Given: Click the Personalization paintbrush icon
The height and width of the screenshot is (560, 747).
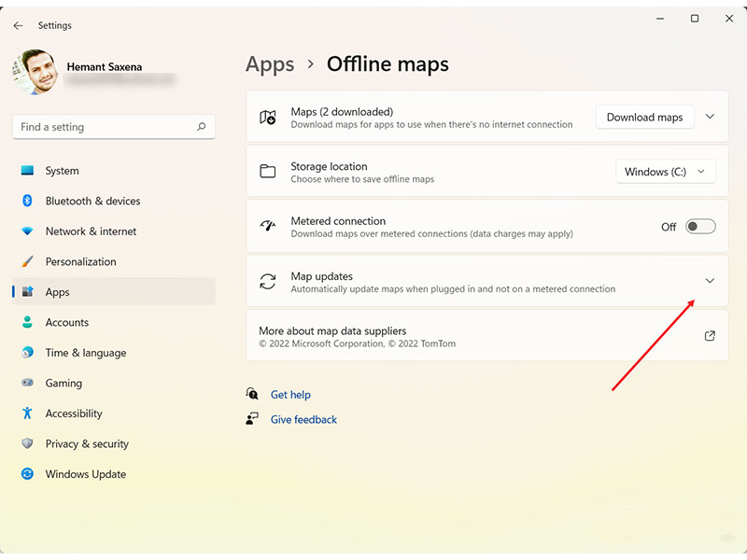Looking at the screenshot, I should coord(28,261).
